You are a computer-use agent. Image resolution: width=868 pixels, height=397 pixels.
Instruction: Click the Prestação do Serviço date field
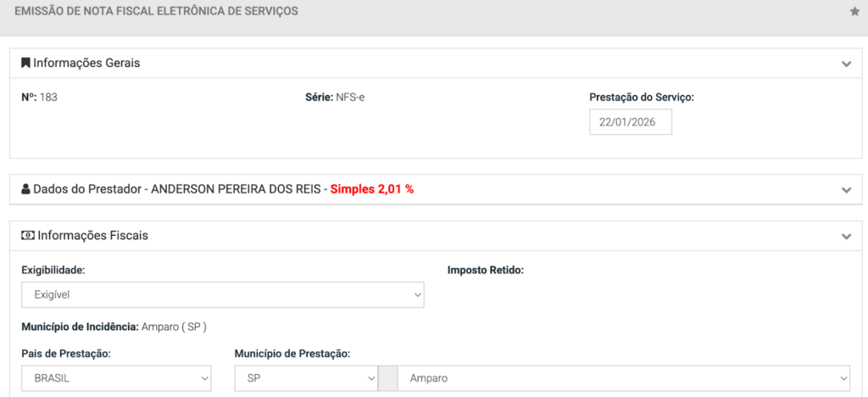[631, 122]
